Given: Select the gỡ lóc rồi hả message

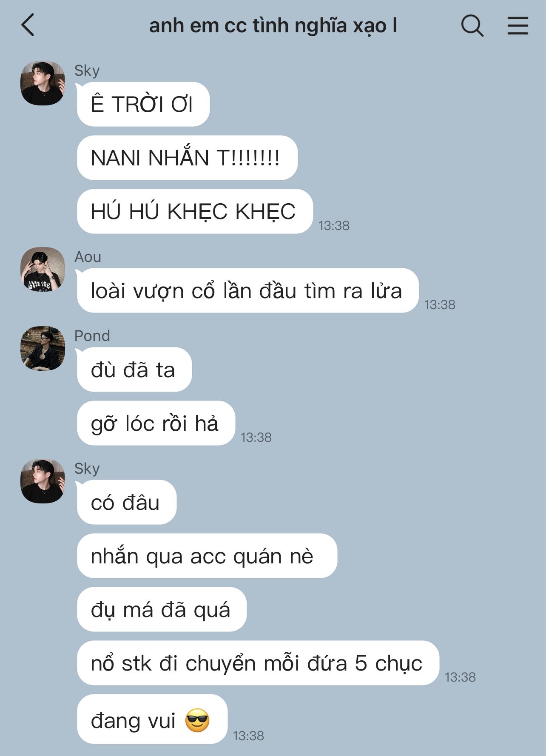Looking at the screenshot, I should [156, 423].
